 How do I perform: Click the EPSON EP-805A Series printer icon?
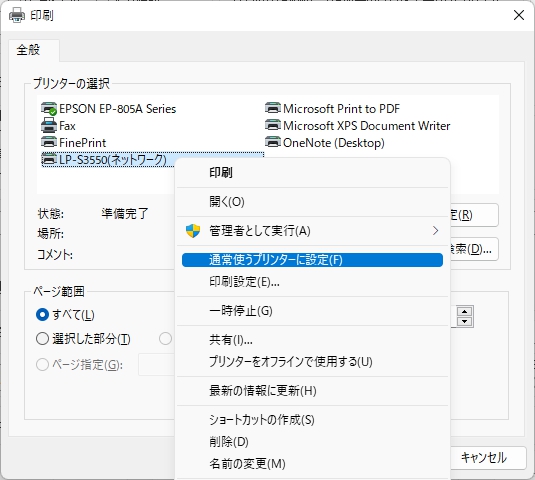(49, 108)
